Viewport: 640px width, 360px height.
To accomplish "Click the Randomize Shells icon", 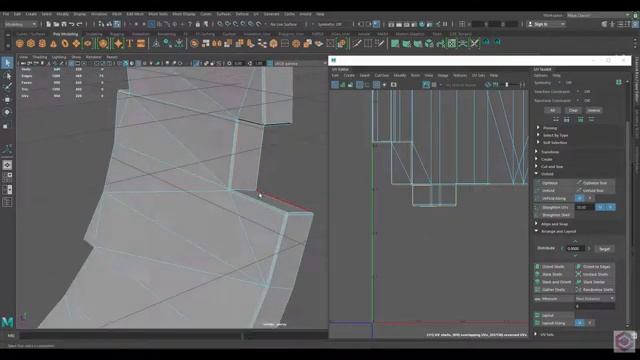I will coord(578,289).
